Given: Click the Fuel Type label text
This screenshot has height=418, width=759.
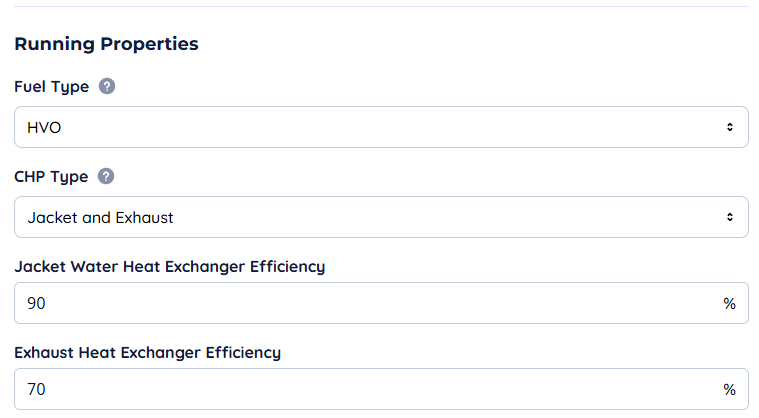Looking at the screenshot, I should 51,87.
